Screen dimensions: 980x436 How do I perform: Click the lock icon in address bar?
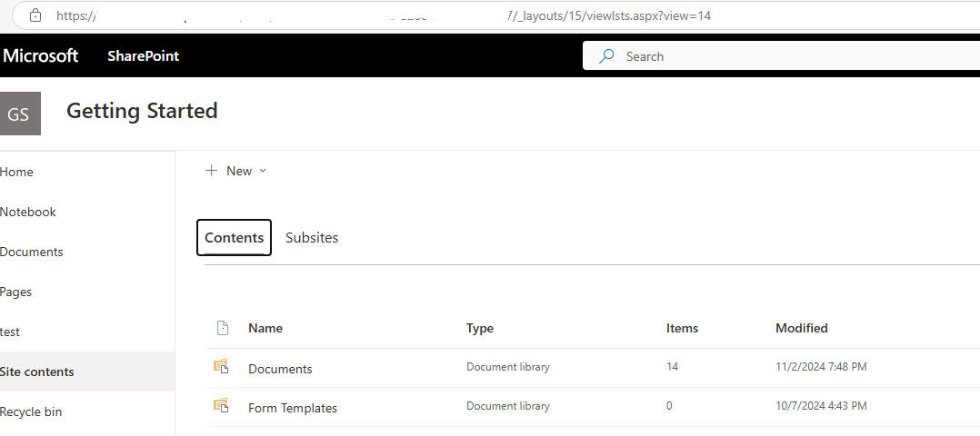36,15
